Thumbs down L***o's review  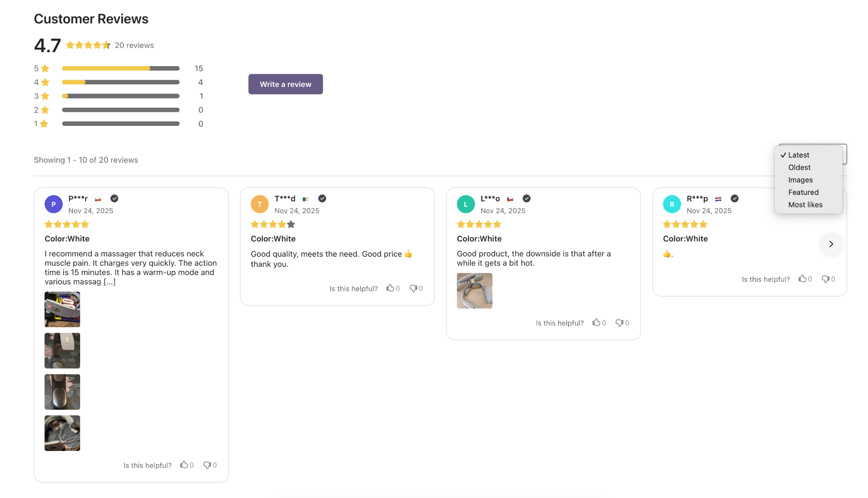coord(619,323)
